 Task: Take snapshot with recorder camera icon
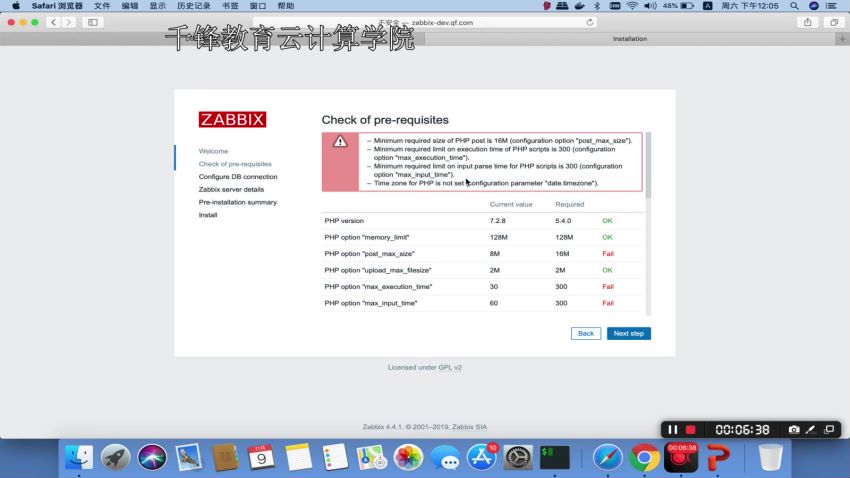pyautogui.click(x=794, y=429)
